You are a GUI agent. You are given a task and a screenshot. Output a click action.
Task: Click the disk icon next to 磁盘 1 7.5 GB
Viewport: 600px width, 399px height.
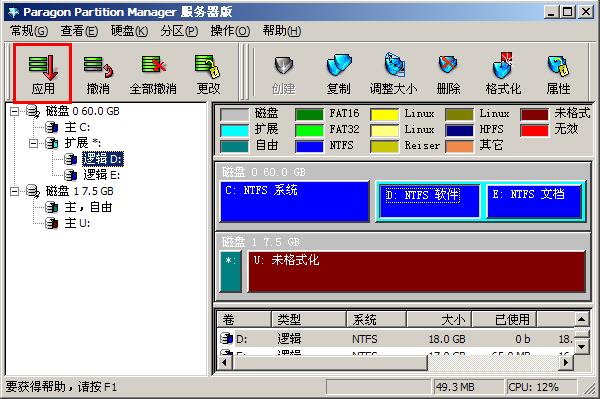click(x=33, y=191)
